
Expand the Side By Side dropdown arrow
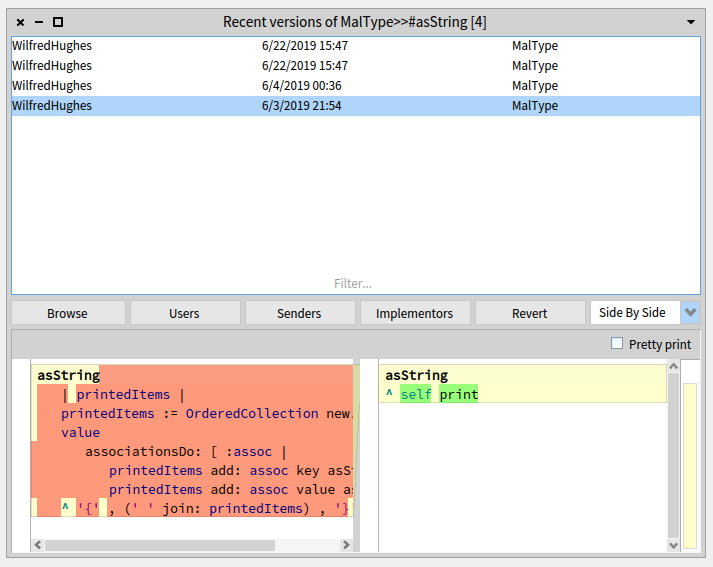pos(690,313)
